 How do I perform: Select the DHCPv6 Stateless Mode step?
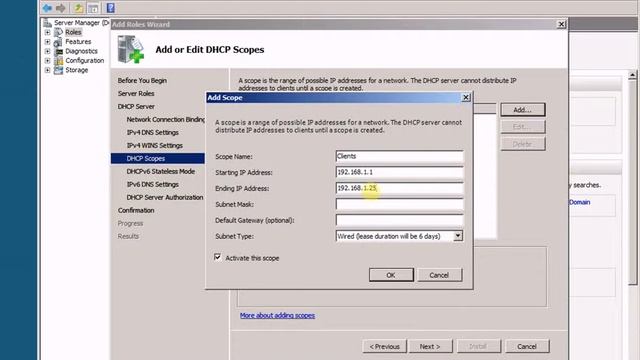click(x=160, y=171)
